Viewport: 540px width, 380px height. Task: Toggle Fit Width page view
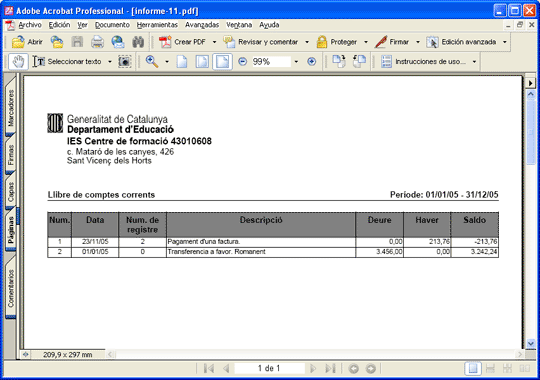coord(222,62)
